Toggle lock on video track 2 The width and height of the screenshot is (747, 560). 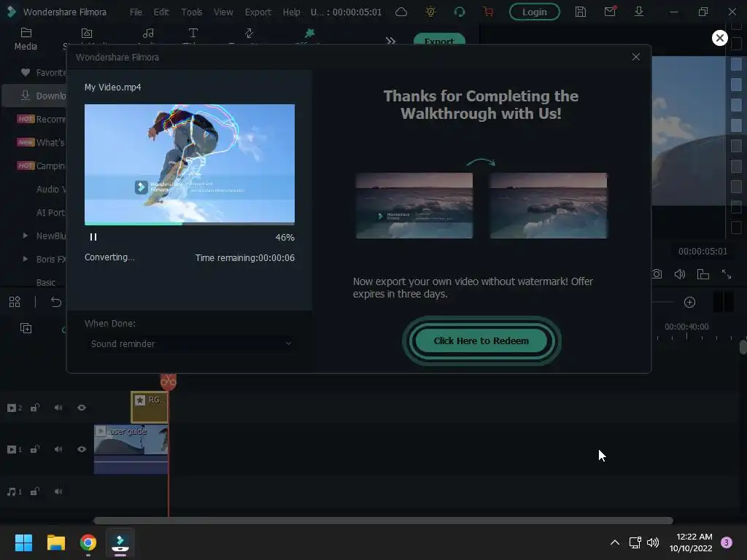(35, 408)
